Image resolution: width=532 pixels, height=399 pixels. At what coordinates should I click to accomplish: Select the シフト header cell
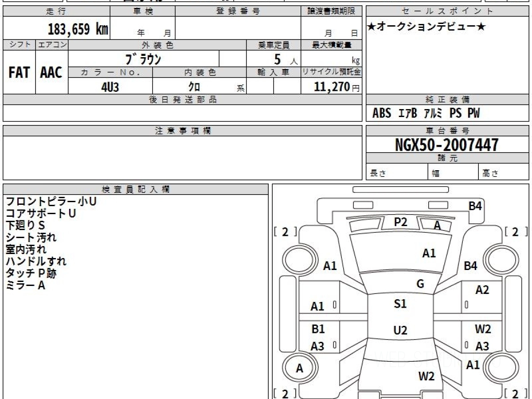tap(19, 45)
